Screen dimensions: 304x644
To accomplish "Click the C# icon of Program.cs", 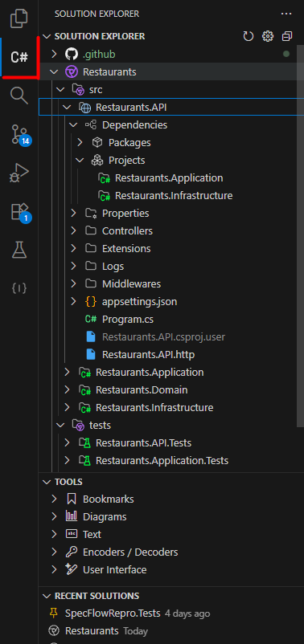I will coord(91,319).
